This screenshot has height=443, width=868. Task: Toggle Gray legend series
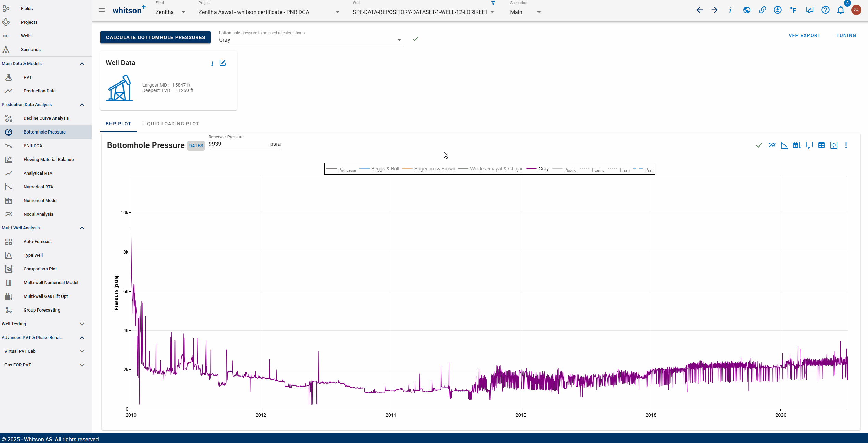pyautogui.click(x=537, y=169)
